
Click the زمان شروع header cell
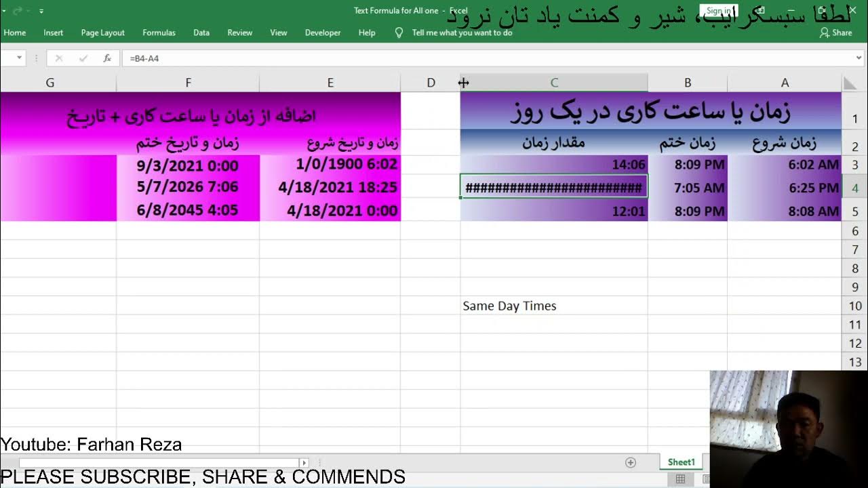point(785,142)
